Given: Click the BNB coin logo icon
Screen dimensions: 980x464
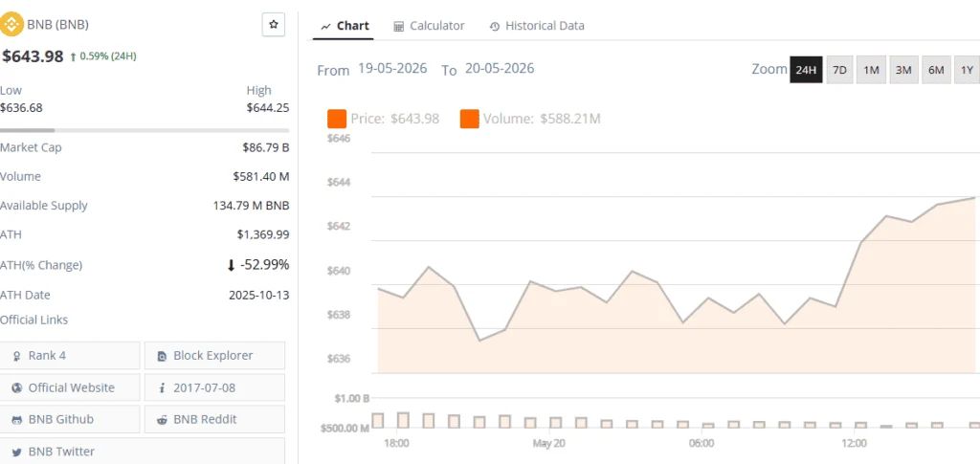Looking at the screenshot, I should (11, 24).
